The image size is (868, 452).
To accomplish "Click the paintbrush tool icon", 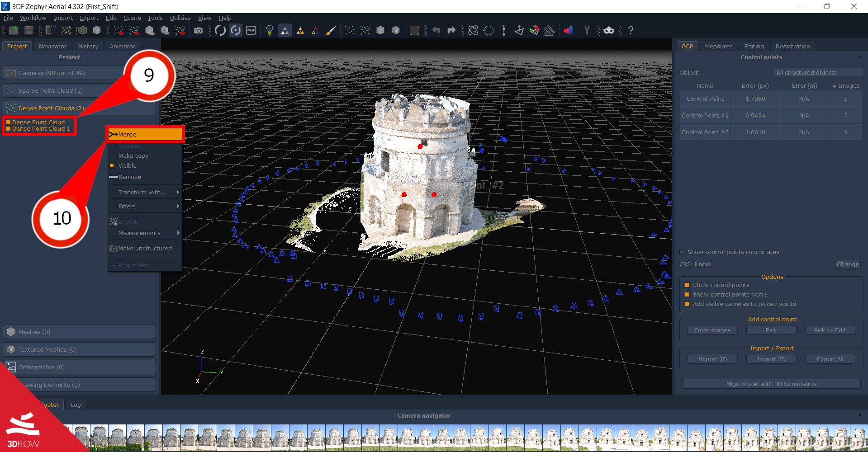I will [x=331, y=30].
